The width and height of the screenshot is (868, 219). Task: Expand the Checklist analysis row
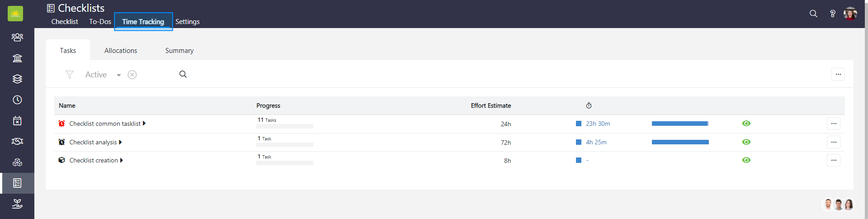coord(120,142)
